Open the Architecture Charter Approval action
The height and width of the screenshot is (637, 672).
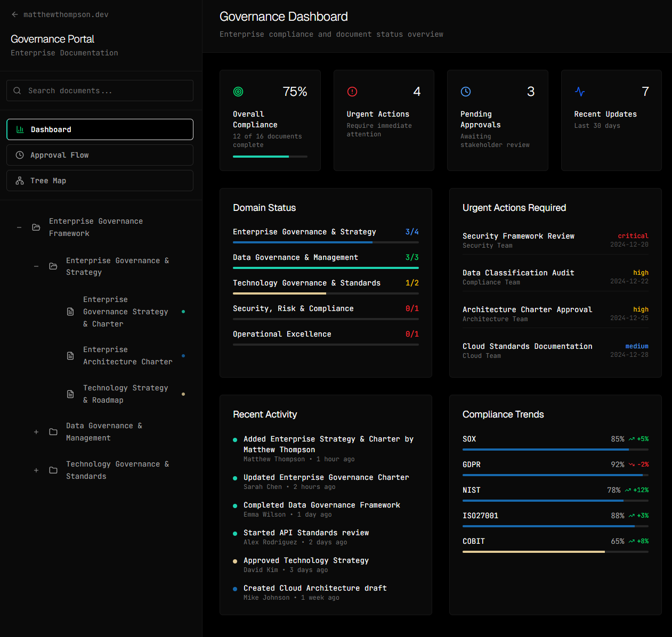coord(555,314)
